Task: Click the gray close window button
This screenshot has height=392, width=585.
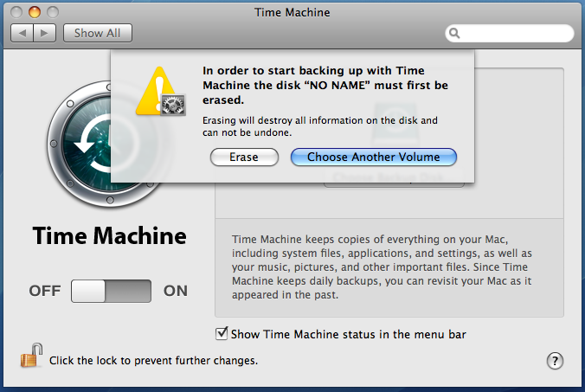Action: pos(16,12)
